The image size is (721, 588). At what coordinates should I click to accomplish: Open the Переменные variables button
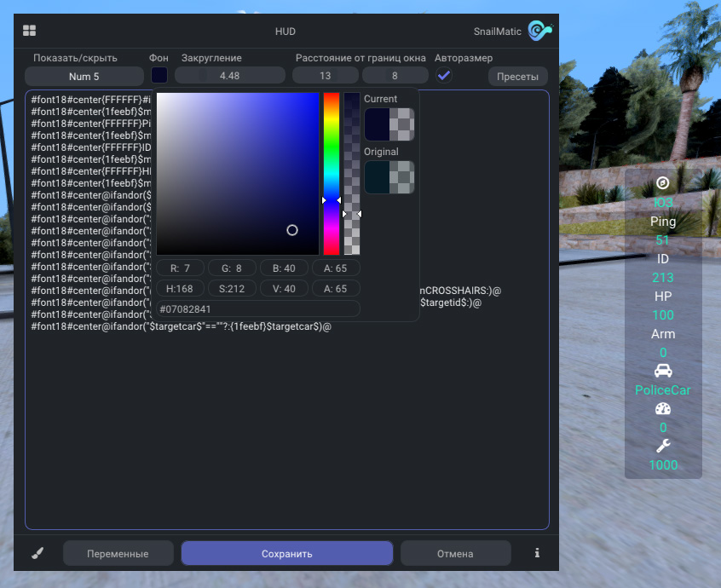pos(118,554)
